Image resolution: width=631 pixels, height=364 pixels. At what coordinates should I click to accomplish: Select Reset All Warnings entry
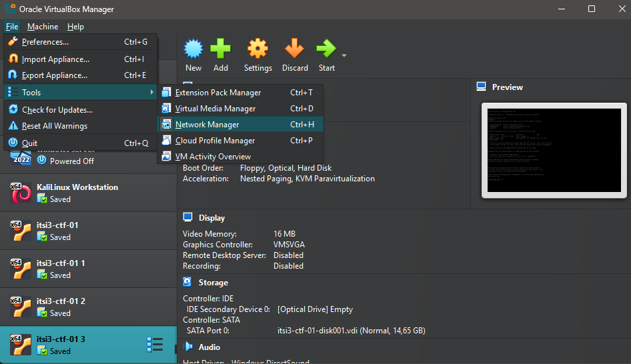79,126
